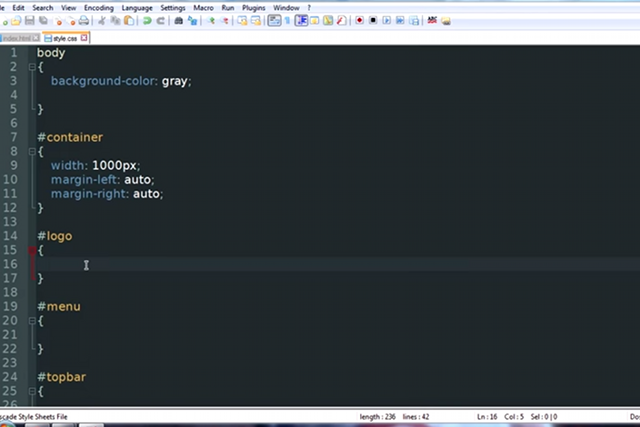Open the Encoding menu
Screen dimensions: 640x427
pos(98,7)
